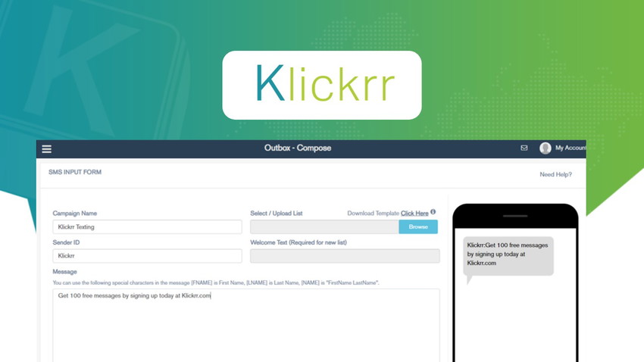Click the Select / Upload List file field
This screenshot has width=644, height=362.
[x=324, y=227]
